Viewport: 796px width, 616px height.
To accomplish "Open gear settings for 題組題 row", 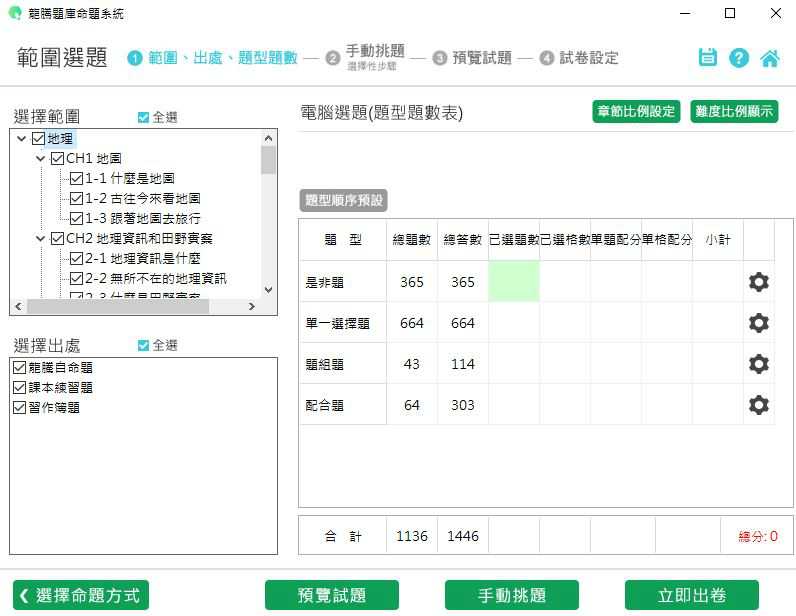I will tap(758, 364).
